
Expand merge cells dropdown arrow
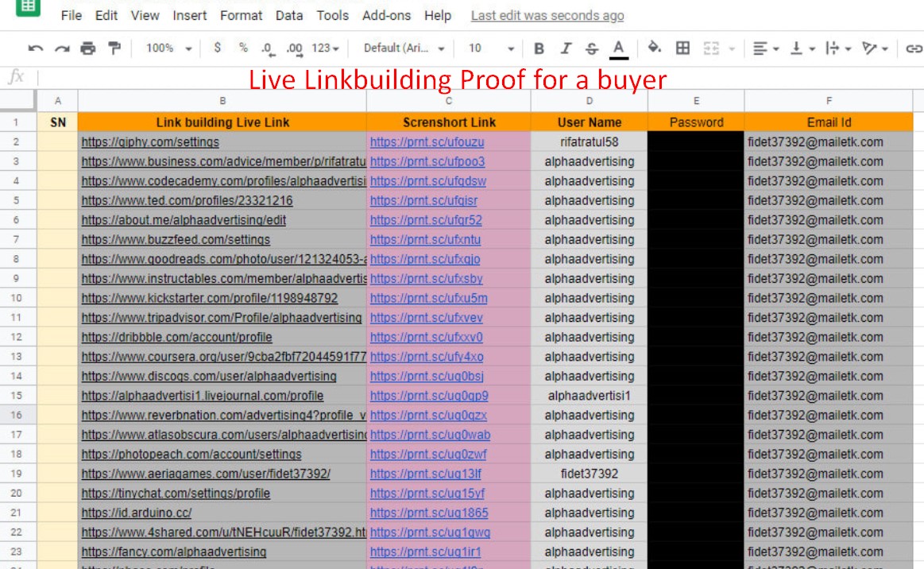click(732, 49)
